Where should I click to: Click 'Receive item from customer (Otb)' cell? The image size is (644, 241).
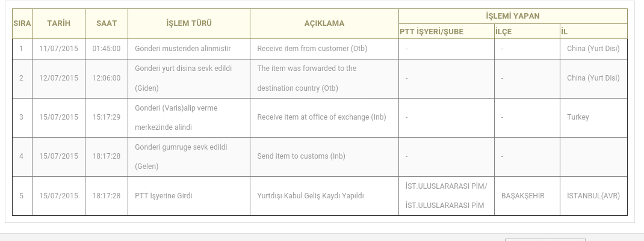click(324, 49)
